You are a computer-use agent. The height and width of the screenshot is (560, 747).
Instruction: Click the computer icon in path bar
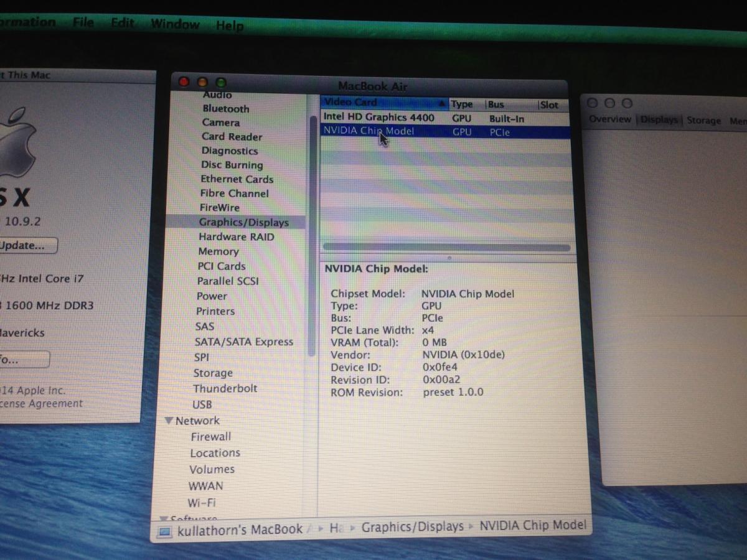tap(164, 531)
